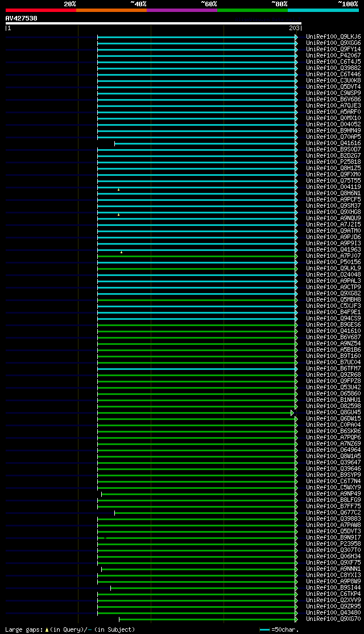Select the UniRef100_Q39647 label
This screenshot has height=634, width=364.
click(333, 463)
